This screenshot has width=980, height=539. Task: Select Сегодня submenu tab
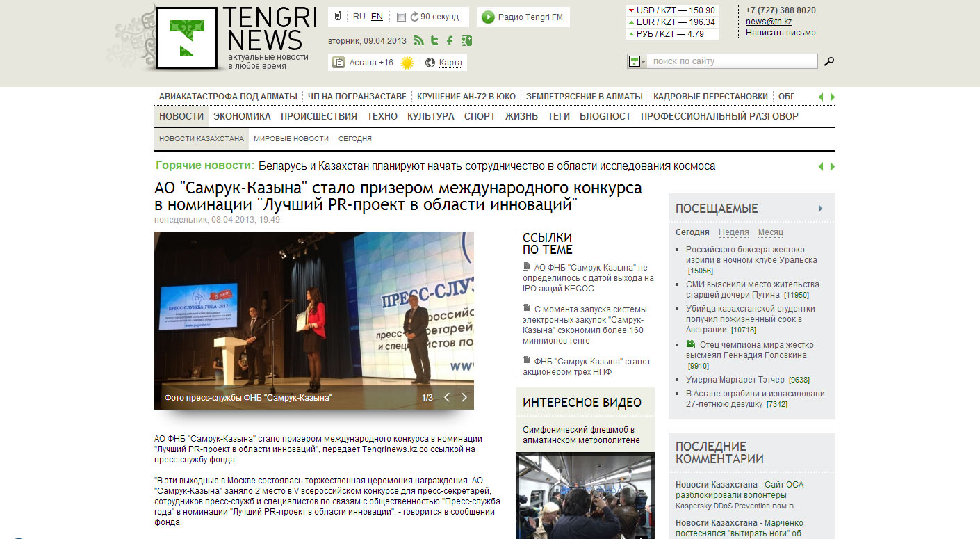tap(355, 138)
